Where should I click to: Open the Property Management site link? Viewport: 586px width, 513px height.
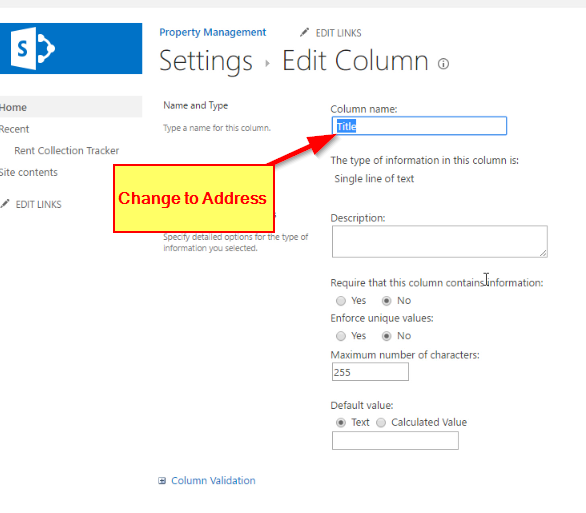coord(213,33)
